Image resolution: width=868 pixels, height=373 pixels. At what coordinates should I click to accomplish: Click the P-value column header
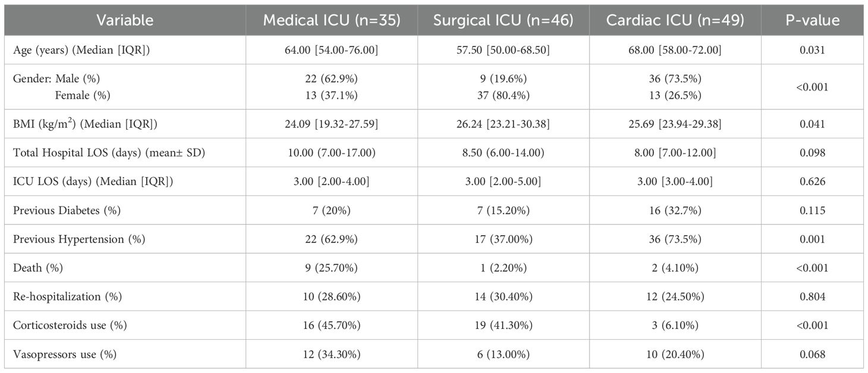click(x=812, y=20)
